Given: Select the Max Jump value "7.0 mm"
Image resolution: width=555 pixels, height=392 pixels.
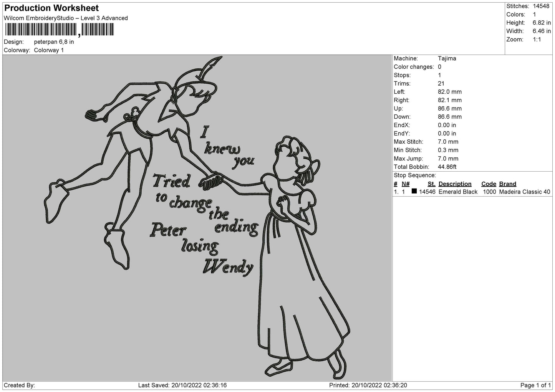Looking at the screenshot, I should point(448,159).
